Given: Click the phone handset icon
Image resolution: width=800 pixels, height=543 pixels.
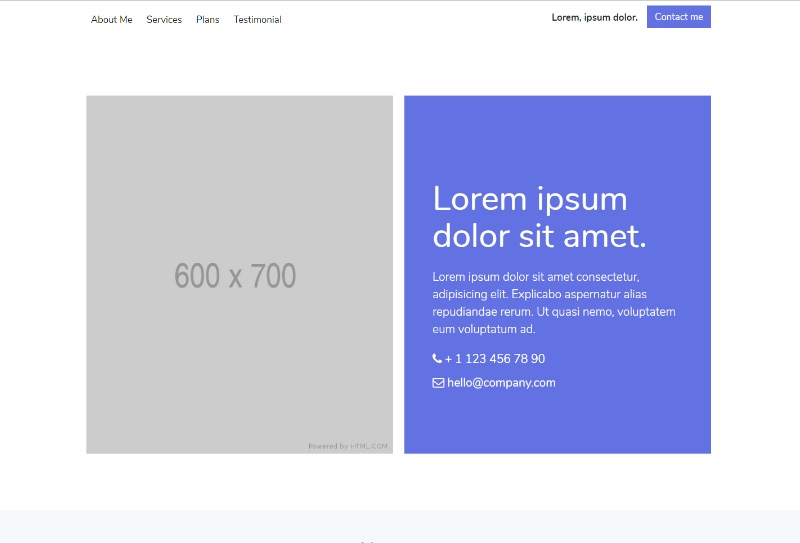Looking at the screenshot, I should 437,358.
